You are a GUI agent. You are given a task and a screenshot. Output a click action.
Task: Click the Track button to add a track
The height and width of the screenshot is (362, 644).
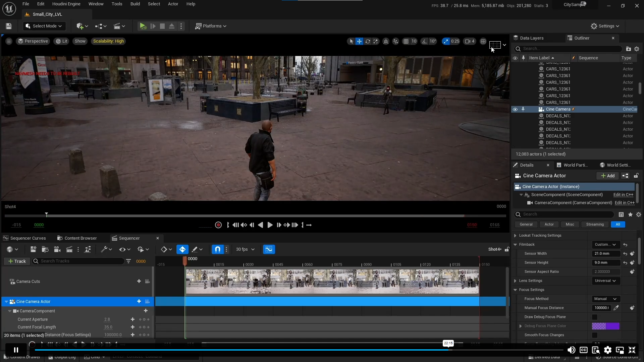tap(17, 261)
